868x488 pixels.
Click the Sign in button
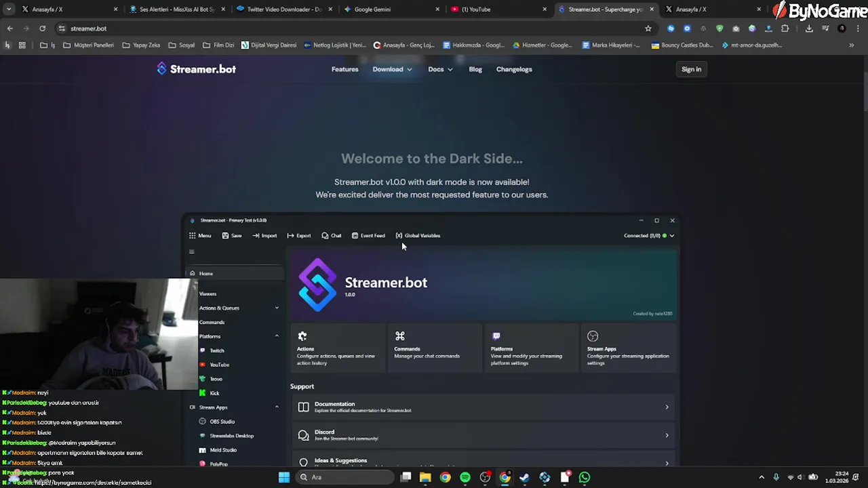coord(691,69)
